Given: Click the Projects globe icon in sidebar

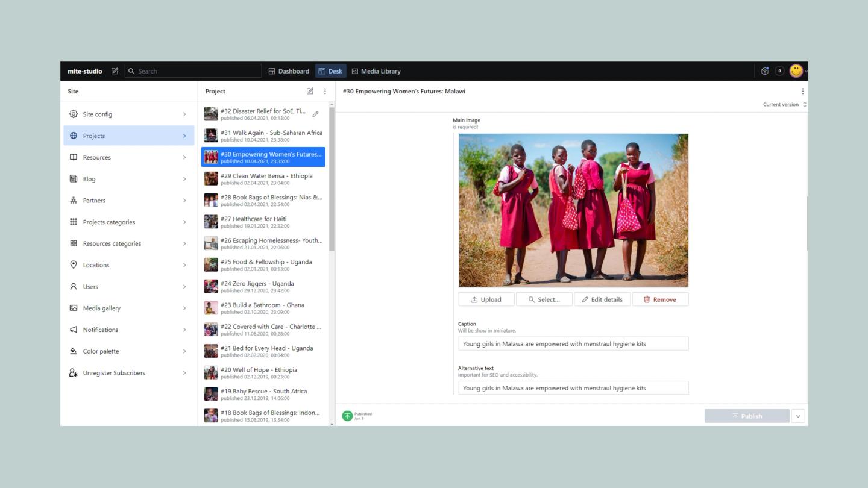Looking at the screenshot, I should [x=74, y=136].
